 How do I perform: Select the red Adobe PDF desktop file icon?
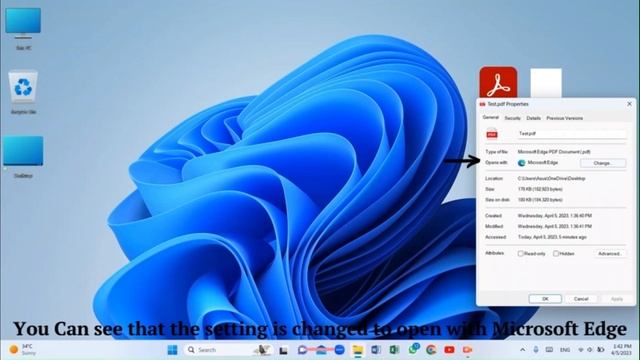click(x=498, y=82)
